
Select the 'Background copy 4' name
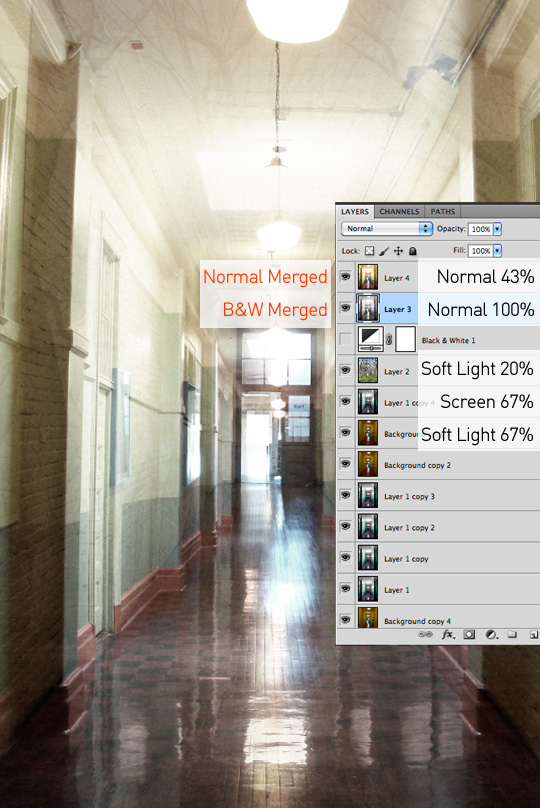click(417, 621)
